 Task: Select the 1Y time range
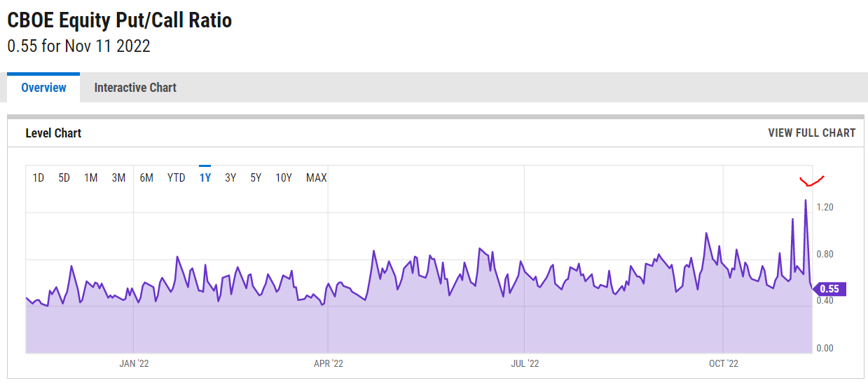pyautogui.click(x=205, y=177)
